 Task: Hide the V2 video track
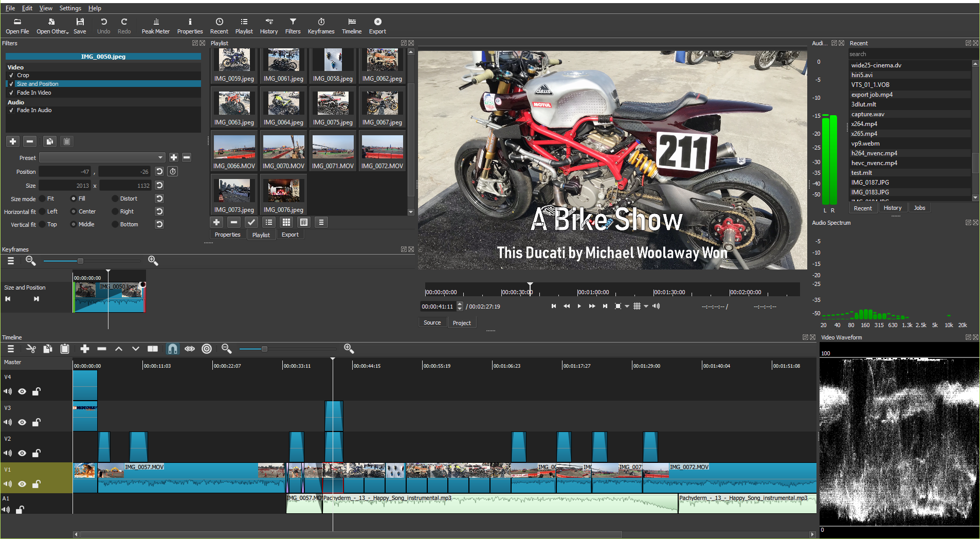pos(22,453)
